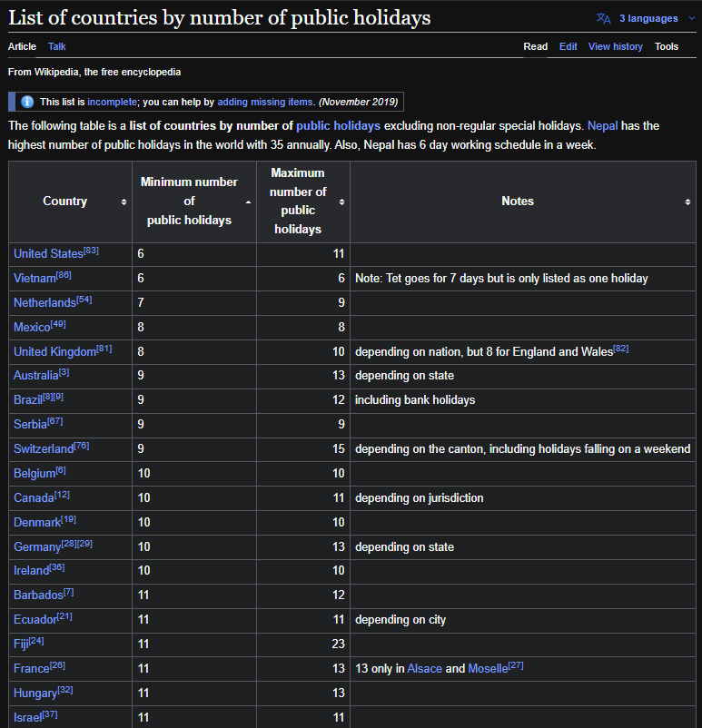Select the 'depending on city' note
Screen dimensions: 702x728
click(400, 620)
